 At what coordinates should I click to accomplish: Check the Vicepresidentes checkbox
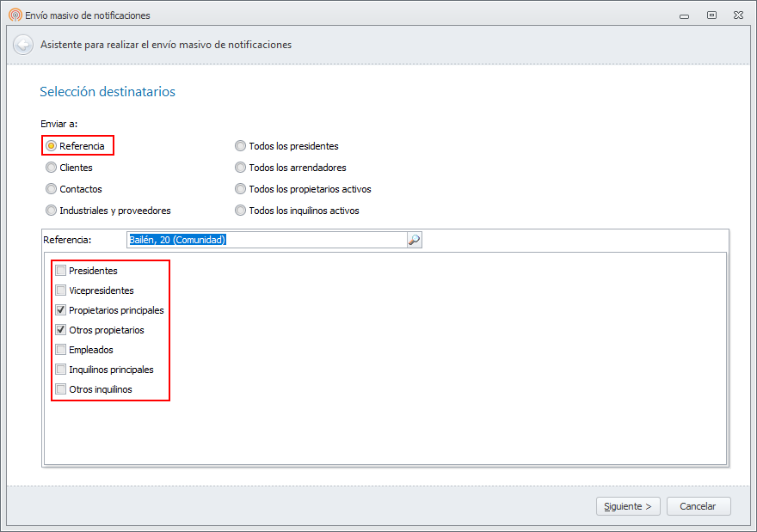[61, 290]
